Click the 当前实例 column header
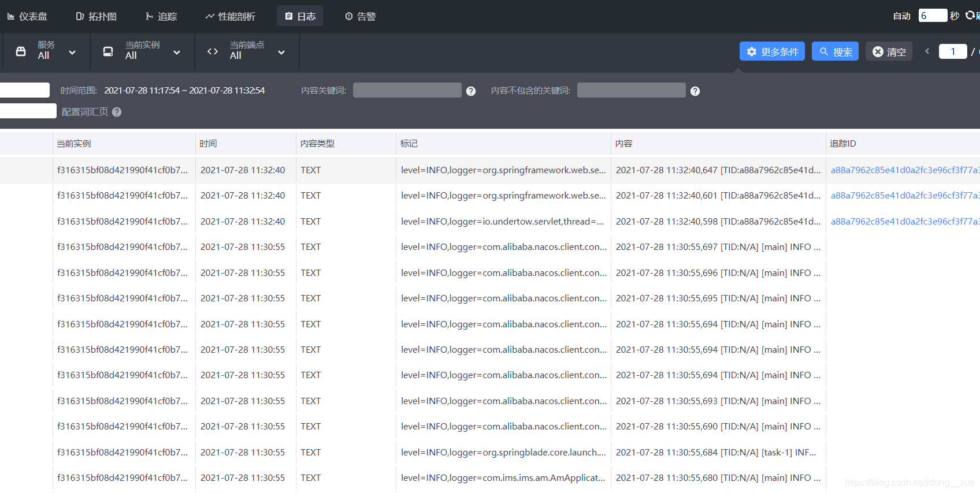The height and width of the screenshot is (493, 980). 74,143
